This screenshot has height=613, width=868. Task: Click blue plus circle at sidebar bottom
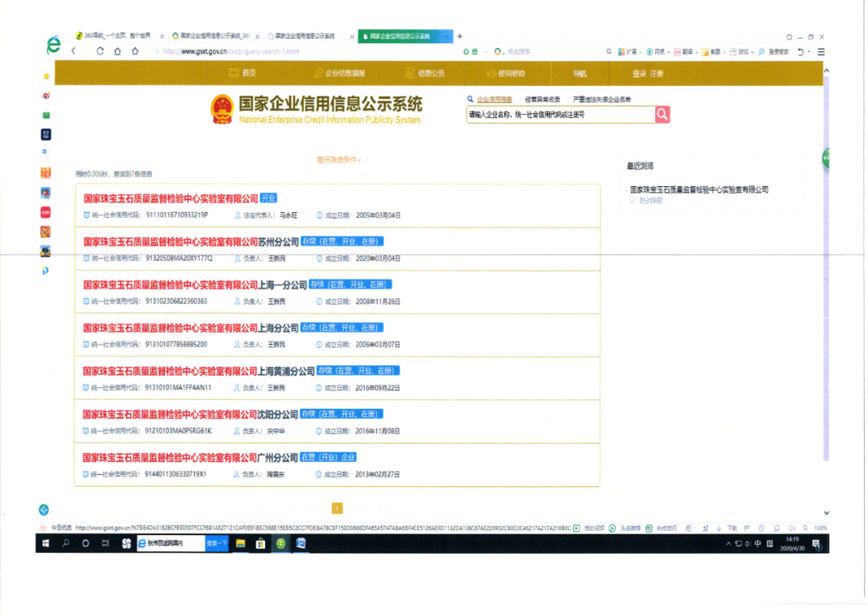click(x=44, y=509)
